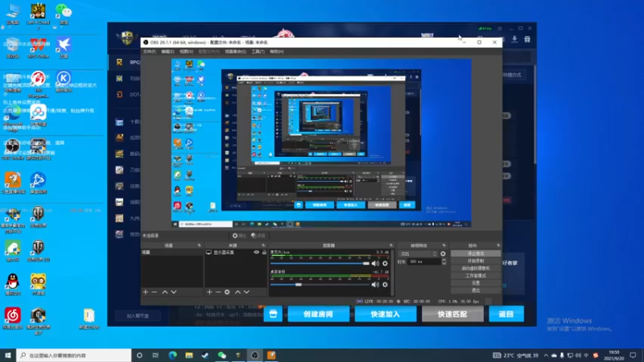Open the 视图(V) menu in OBS
The width and height of the screenshot is (644, 362).
pos(186,51)
